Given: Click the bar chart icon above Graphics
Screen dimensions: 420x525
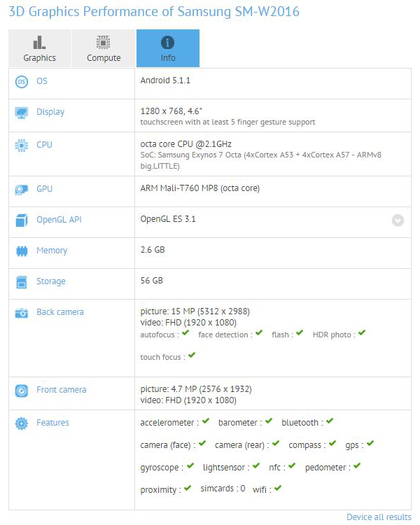Looking at the screenshot, I should click(39, 43).
